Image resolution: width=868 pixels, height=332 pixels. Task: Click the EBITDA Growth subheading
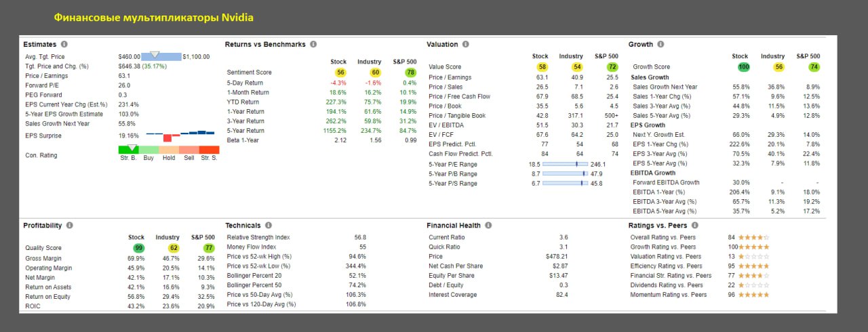coord(654,173)
